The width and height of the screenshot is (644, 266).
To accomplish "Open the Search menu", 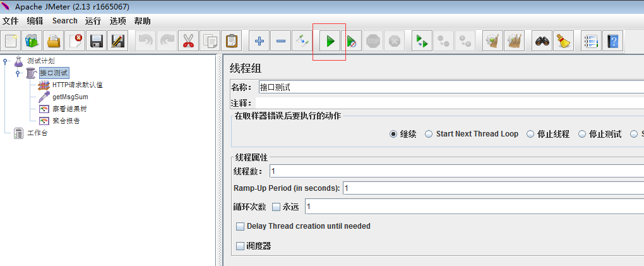I will [x=65, y=21].
